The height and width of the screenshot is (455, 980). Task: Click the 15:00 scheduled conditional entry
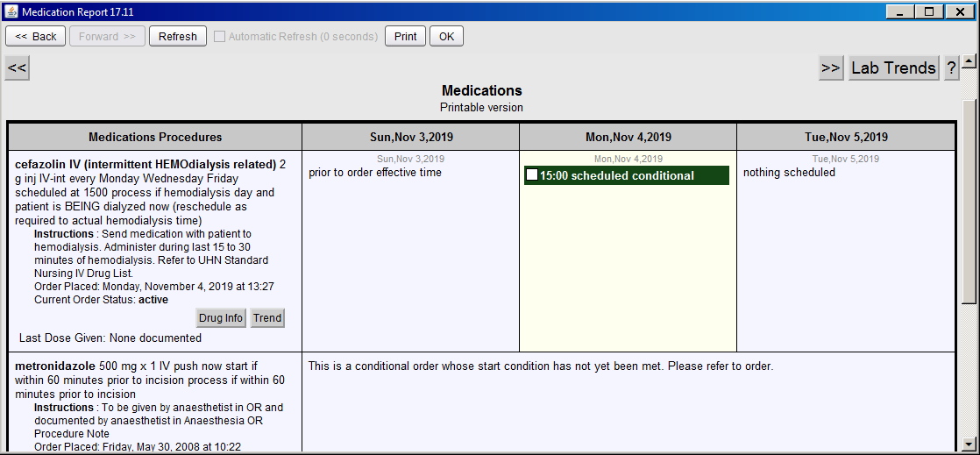click(626, 175)
